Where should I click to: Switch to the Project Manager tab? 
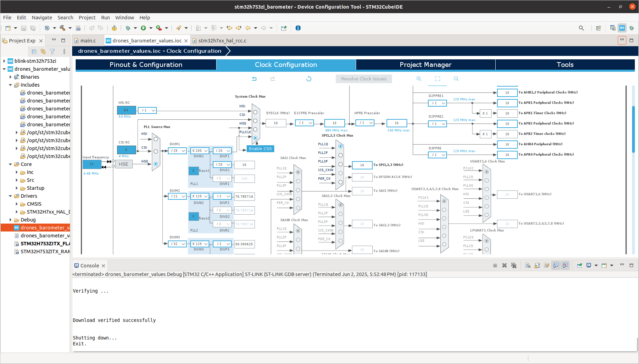(x=426, y=65)
